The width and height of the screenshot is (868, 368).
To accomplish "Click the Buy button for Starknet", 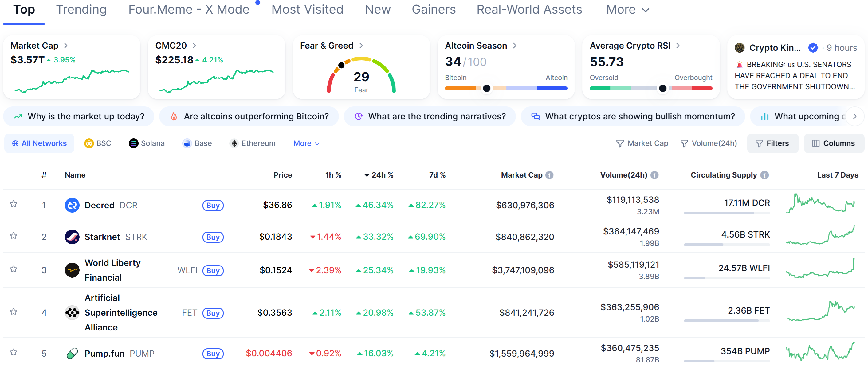I will coord(213,237).
